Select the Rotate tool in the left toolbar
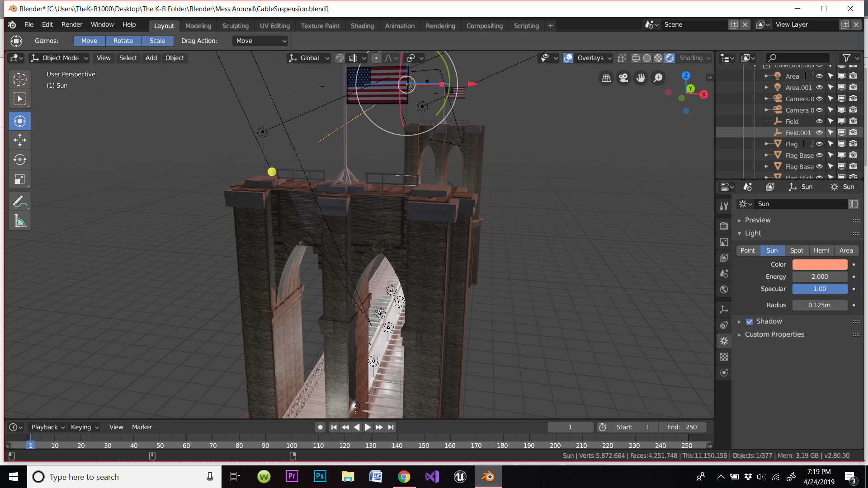This screenshot has height=488, width=868. pos(20,160)
